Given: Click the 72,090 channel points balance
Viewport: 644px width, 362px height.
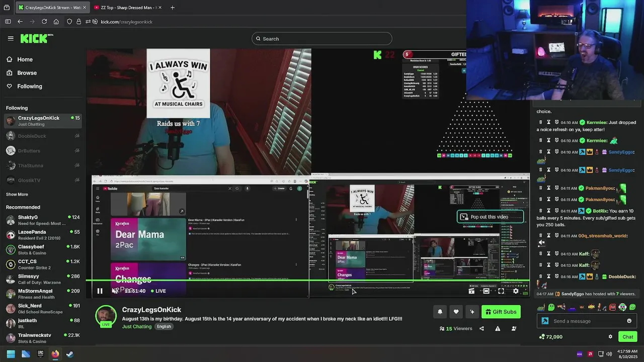Looking at the screenshot, I should point(551,337).
